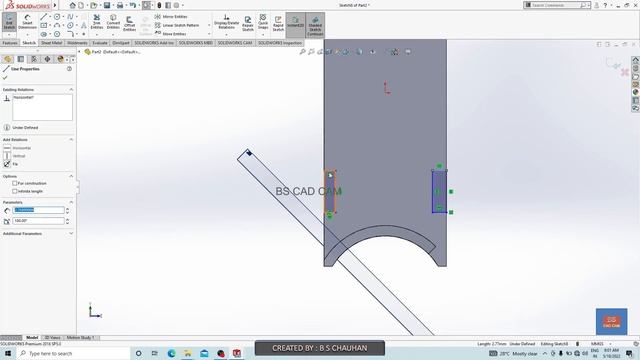Image resolution: width=640 pixels, height=360 pixels.
Task: Click Mirror Entities in the ribbon
Action: point(171,17)
